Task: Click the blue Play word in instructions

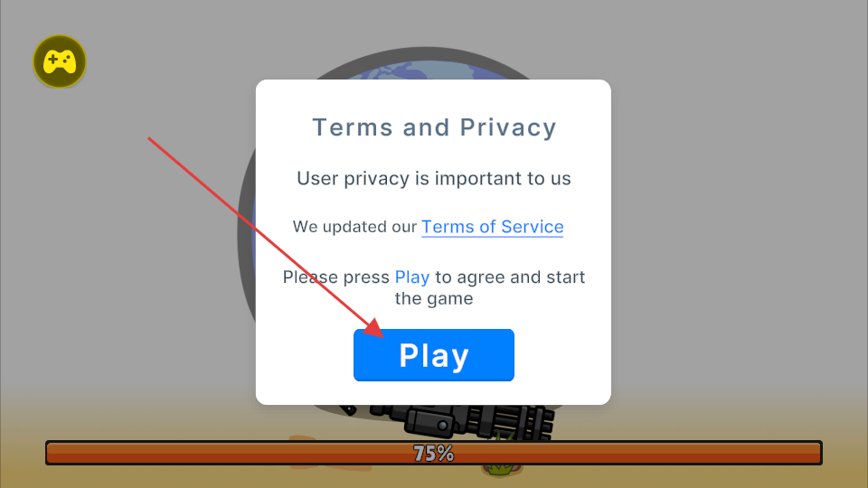Action: (412, 277)
